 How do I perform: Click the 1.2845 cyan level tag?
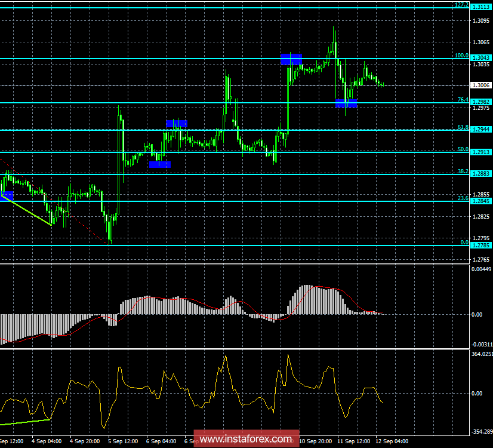coord(481,201)
